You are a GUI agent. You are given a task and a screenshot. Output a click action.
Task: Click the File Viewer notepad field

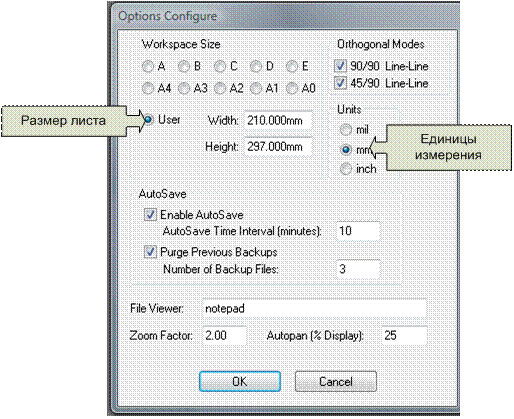click(314, 308)
